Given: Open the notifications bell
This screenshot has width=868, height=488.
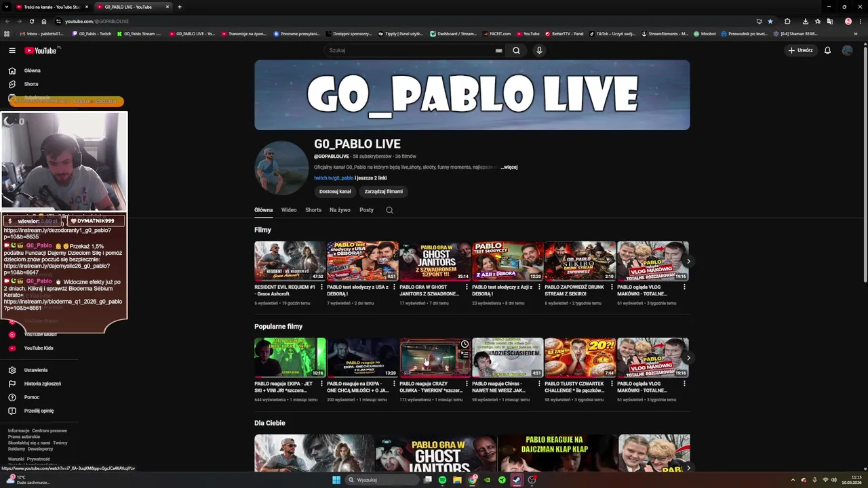Looking at the screenshot, I should [x=827, y=50].
